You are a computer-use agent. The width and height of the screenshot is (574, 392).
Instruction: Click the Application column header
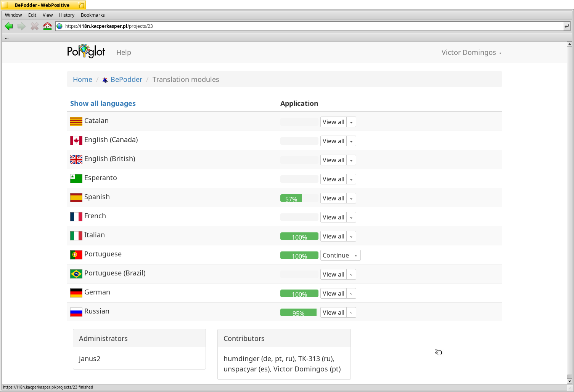299,104
